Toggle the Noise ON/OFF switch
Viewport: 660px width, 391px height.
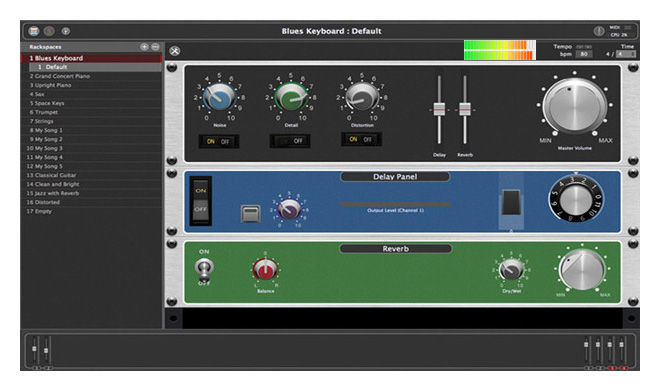218,141
